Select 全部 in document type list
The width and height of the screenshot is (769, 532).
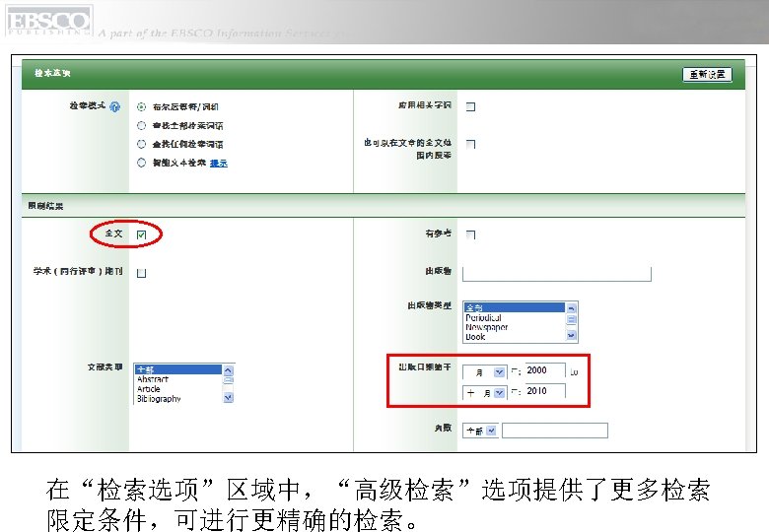178,369
